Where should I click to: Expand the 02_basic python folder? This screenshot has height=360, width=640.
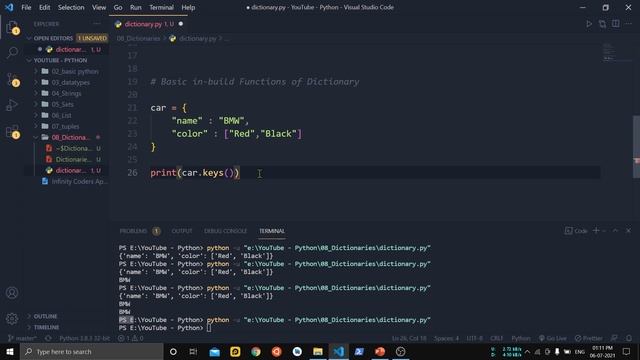(x=75, y=71)
